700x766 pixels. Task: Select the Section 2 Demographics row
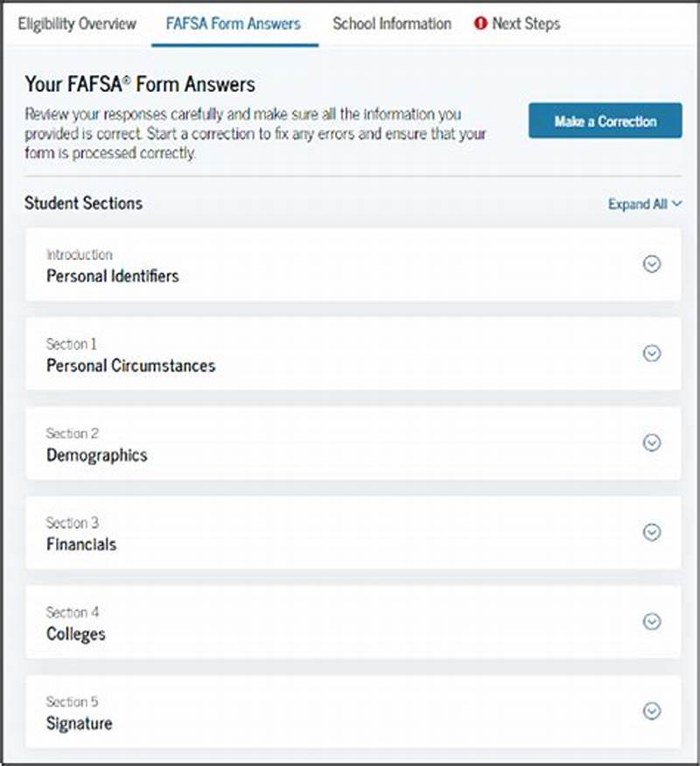click(x=350, y=444)
